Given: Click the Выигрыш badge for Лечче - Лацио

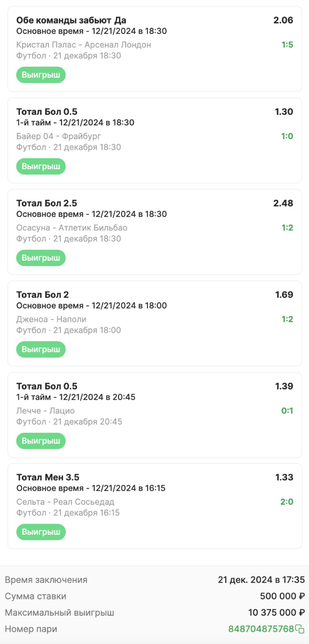Looking at the screenshot, I should pyautogui.click(x=41, y=441).
